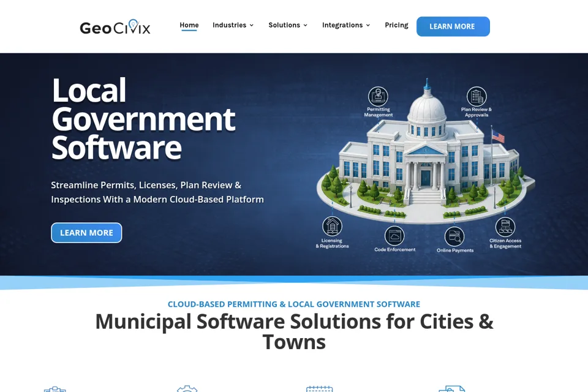The image size is (588, 392).
Task: Click the Online Payments icon
Action: [x=454, y=236]
